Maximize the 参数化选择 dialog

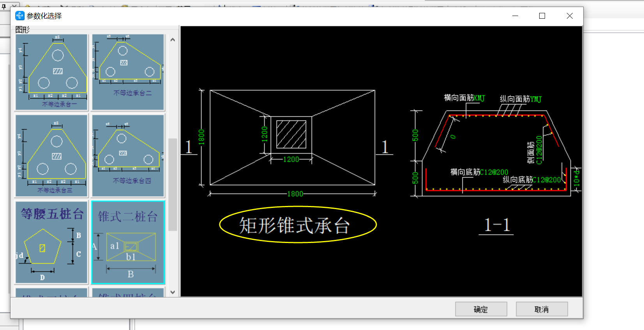(x=542, y=16)
